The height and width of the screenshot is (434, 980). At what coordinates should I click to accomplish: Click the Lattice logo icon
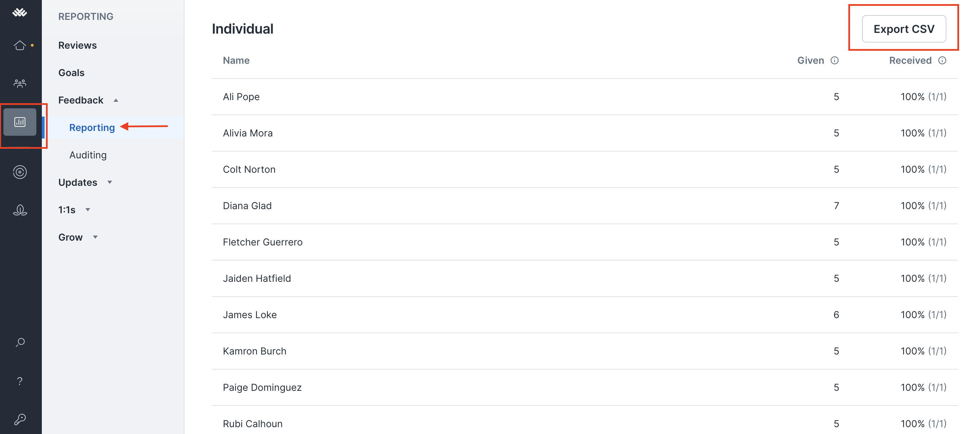pyautogui.click(x=20, y=13)
